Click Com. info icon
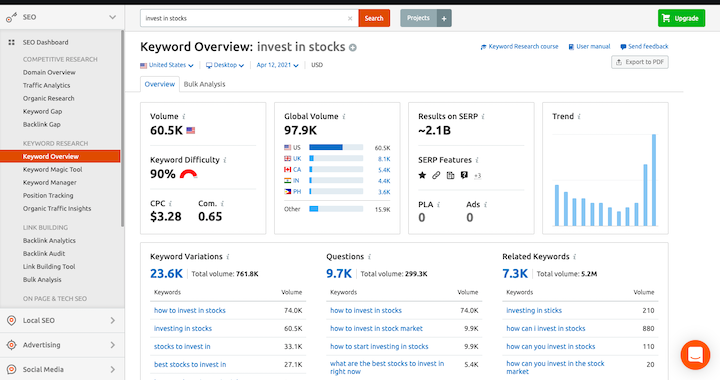The width and height of the screenshot is (720, 380). click(222, 204)
